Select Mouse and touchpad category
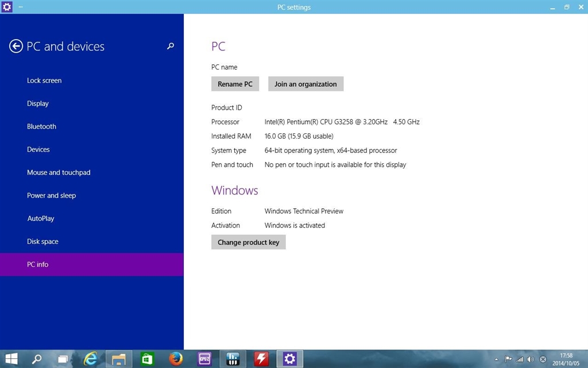The width and height of the screenshot is (588, 368). tap(59, 172)
